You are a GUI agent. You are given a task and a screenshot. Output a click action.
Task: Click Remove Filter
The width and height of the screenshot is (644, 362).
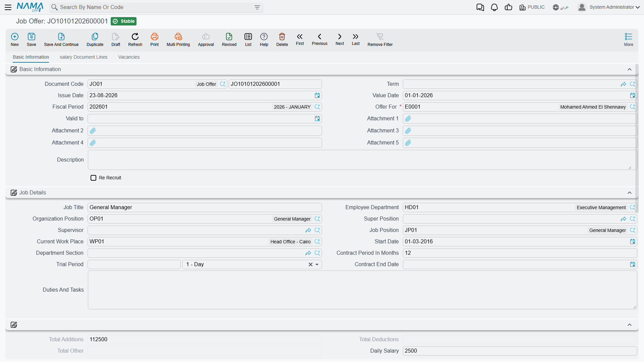380,40
